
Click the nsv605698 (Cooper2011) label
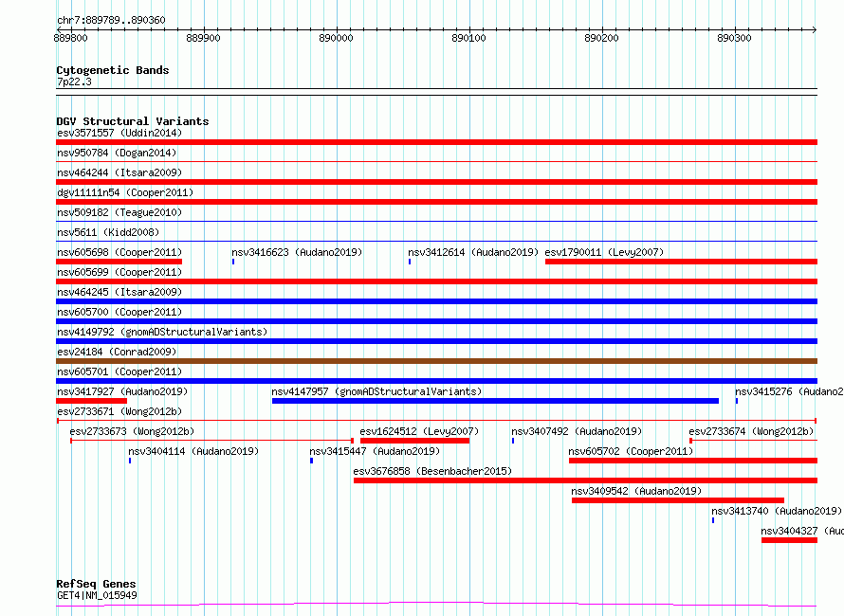pyautogui.click(x=119, y=252)
